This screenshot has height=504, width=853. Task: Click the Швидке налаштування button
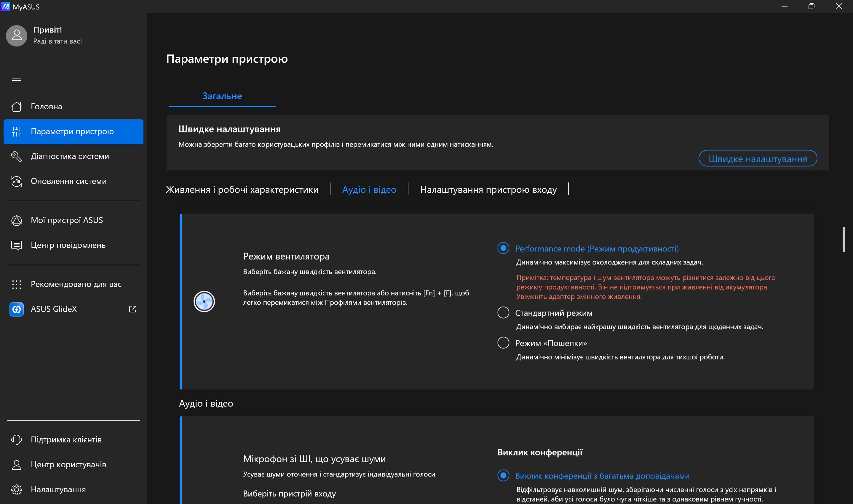(x=758, y=159)
